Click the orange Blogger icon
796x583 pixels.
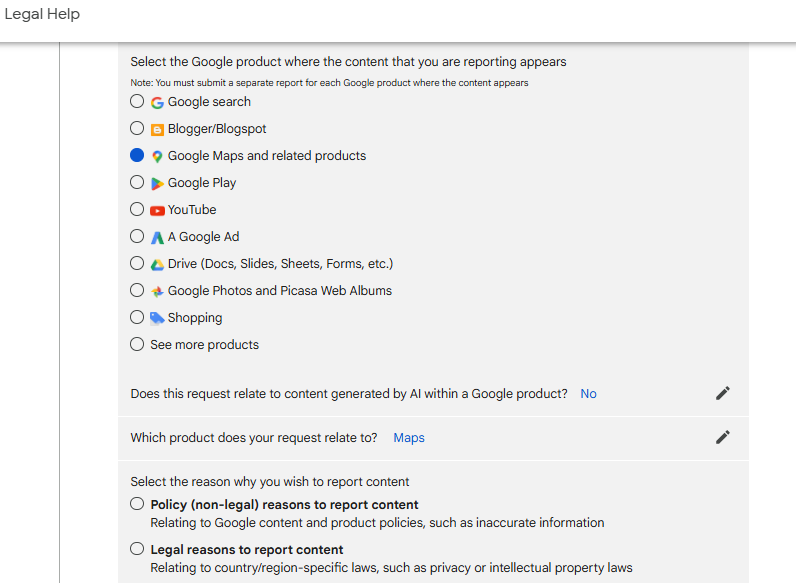click(x=157, y=130)
